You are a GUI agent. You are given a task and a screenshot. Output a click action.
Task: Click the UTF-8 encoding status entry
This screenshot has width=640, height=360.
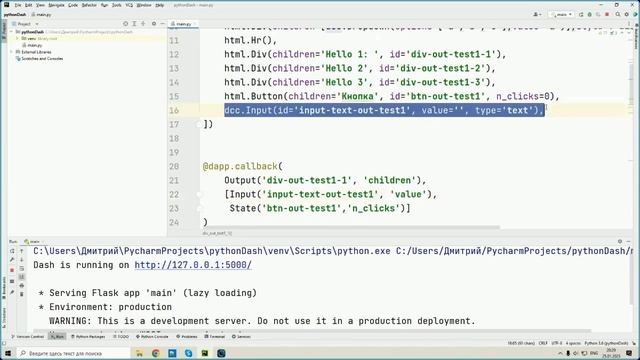(557, 343)
